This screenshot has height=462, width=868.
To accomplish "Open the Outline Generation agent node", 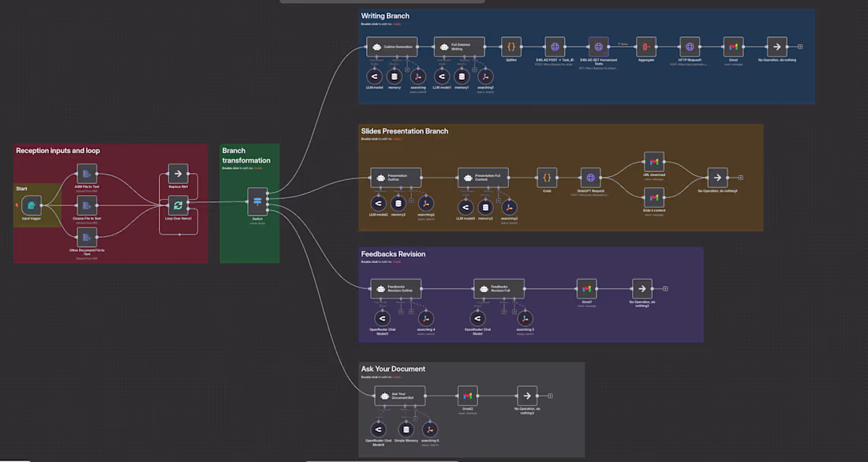I will [392, 47].
